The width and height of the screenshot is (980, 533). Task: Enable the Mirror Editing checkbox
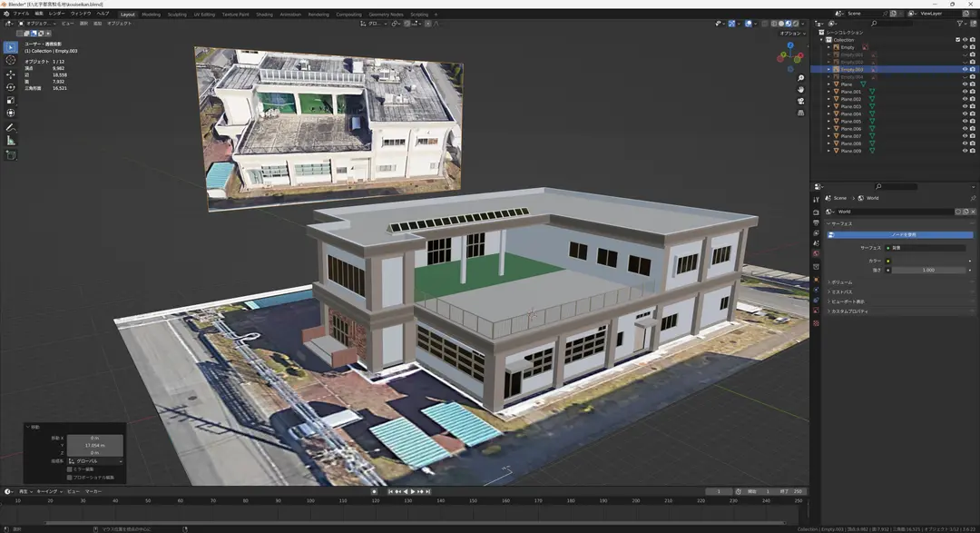(70, 469)
